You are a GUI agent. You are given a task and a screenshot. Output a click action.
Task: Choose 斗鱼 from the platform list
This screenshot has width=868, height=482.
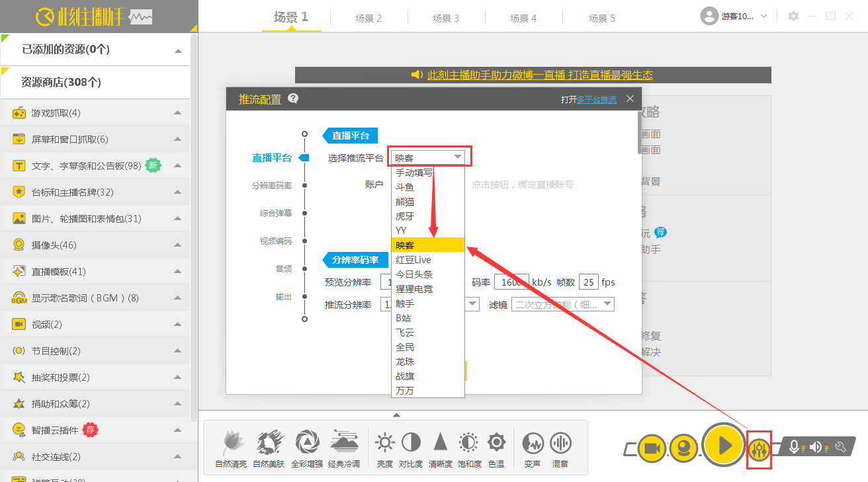pos(428,187)
